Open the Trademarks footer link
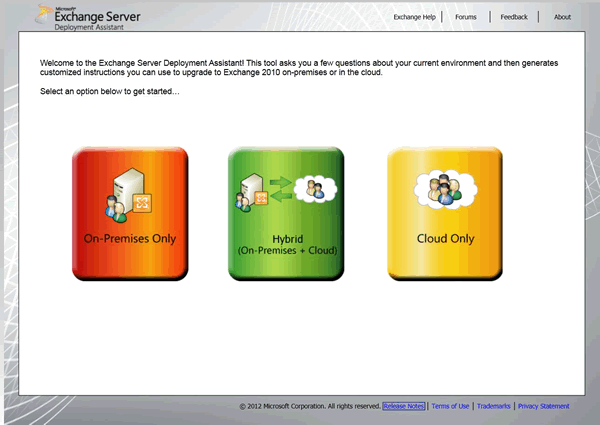The width and height of the screenshot is (600, 425). click(494, 406)
